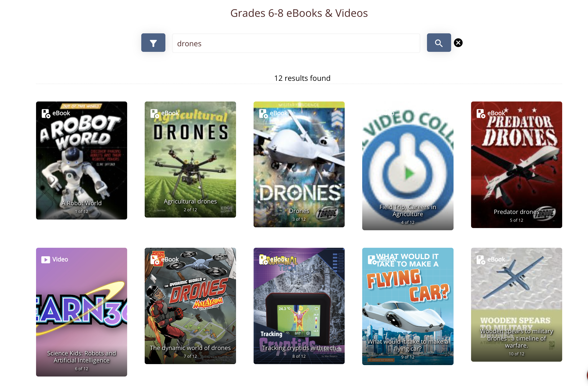588x386 pixels.
Task: Click the eBook icon on 'The dynamic world of drones'
Action: pyautogui.click(x=155, y=260)
